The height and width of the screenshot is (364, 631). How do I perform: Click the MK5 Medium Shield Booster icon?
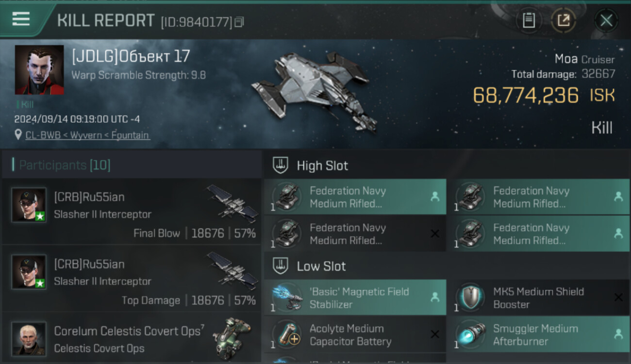470,298
